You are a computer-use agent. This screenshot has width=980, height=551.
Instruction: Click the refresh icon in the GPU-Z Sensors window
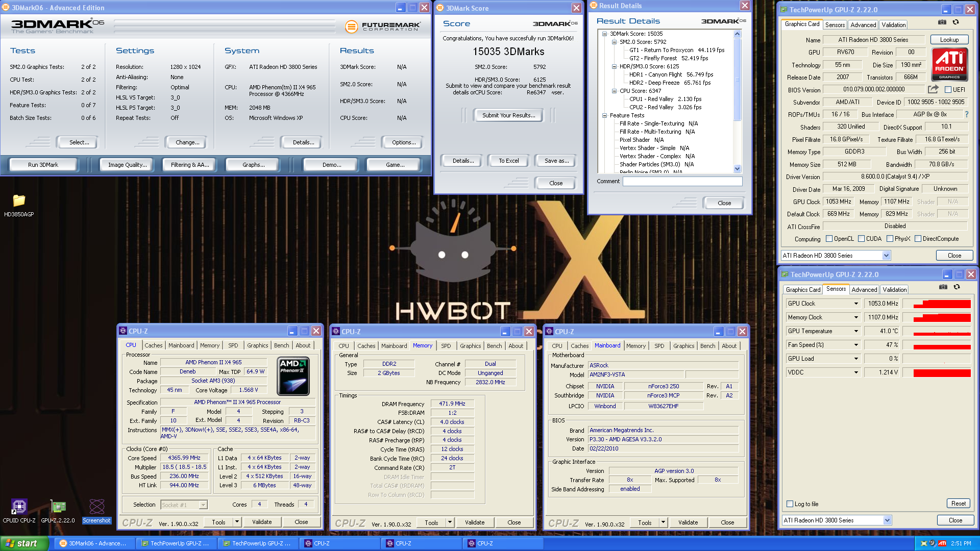click(957, 287)
